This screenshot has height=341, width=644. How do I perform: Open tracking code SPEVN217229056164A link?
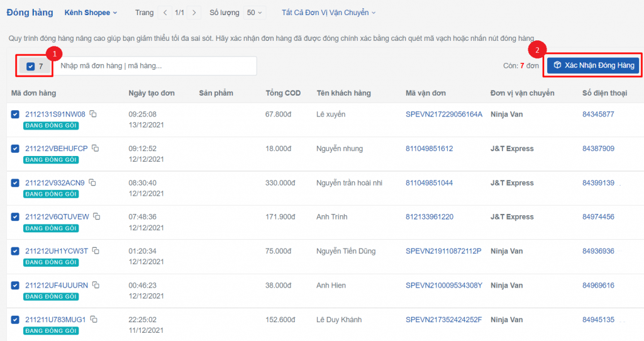(444, 115)
